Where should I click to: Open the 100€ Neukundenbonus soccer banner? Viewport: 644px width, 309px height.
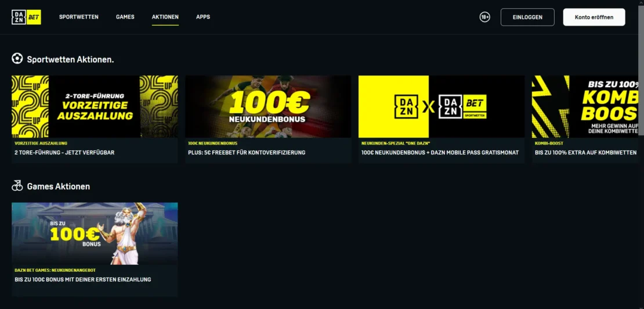[x=268, y=106]
